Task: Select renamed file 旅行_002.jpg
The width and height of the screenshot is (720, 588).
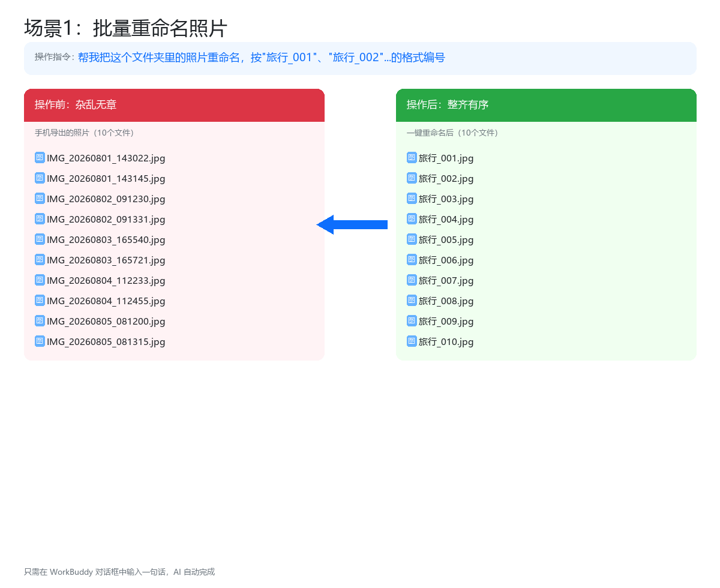Action: tap(446, 179)
